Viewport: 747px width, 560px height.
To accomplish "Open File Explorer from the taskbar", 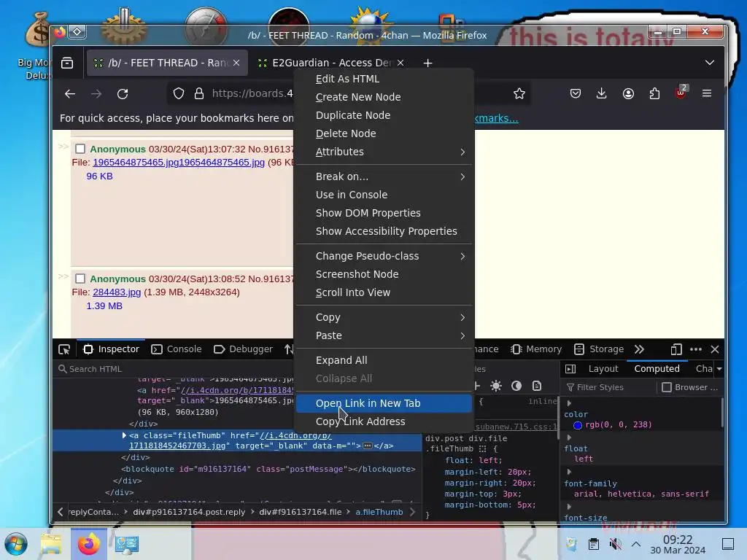I will coord(51,544).
